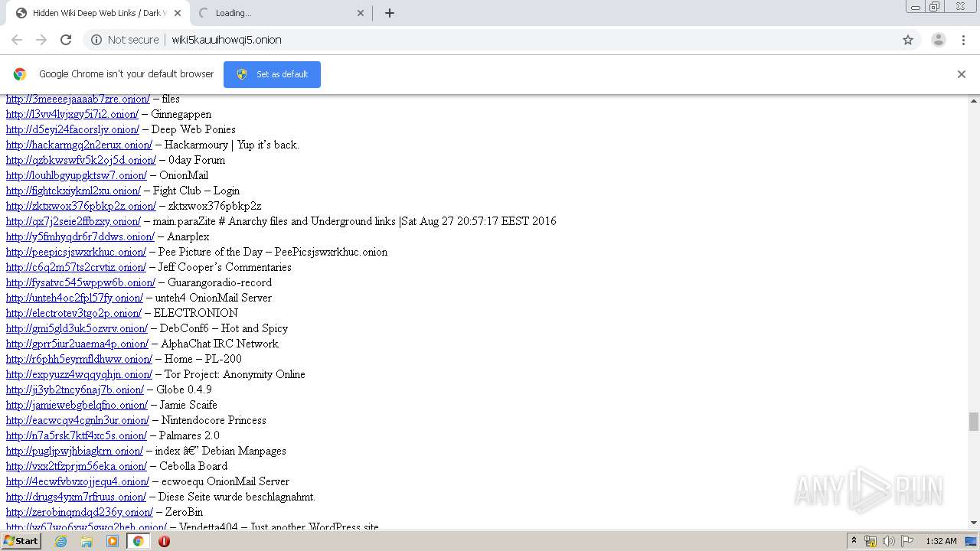The image size is (980, 551).
Task: Click the text Hackarmoury | Yup it's back.
Action: tap(232, 145)
